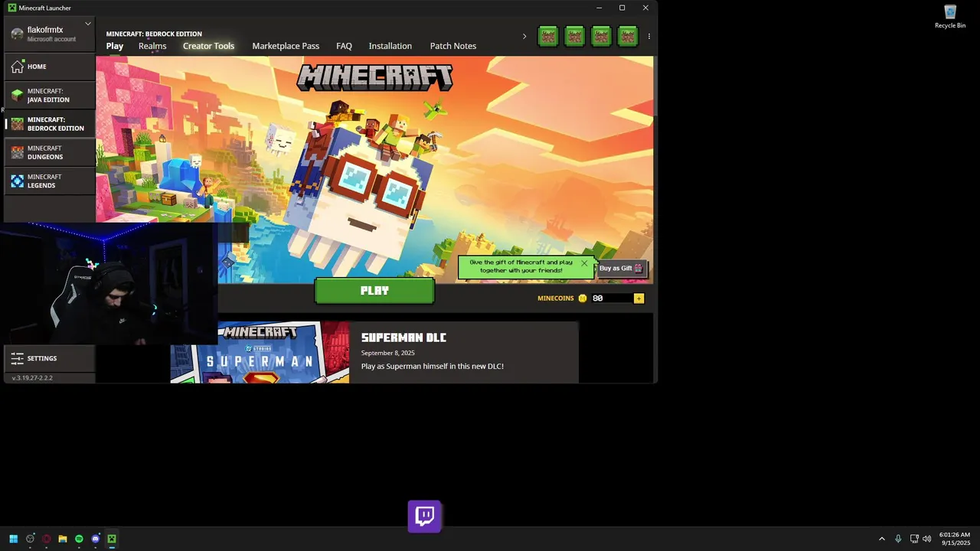Image resolution: width=980 pixels, height=551 pixels.
Task: Open the three-dots overflow menu
Action: coord(649,36)
